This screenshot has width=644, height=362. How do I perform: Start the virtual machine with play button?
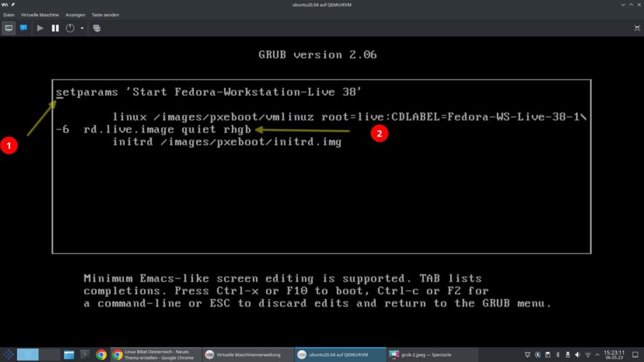tap(40, 28)
